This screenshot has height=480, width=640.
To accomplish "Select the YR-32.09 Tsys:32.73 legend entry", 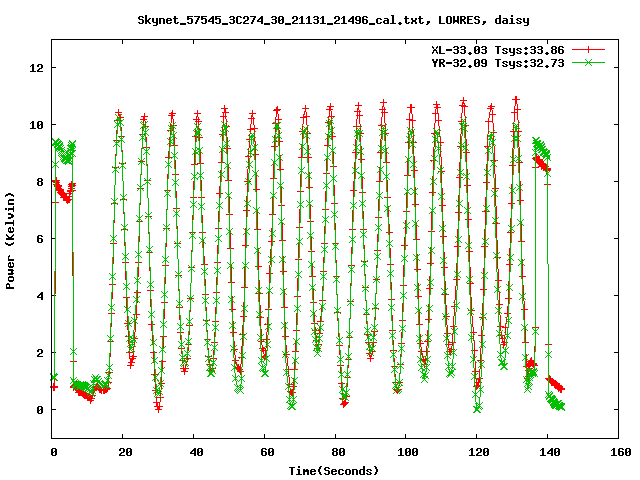I will (498, 63).
